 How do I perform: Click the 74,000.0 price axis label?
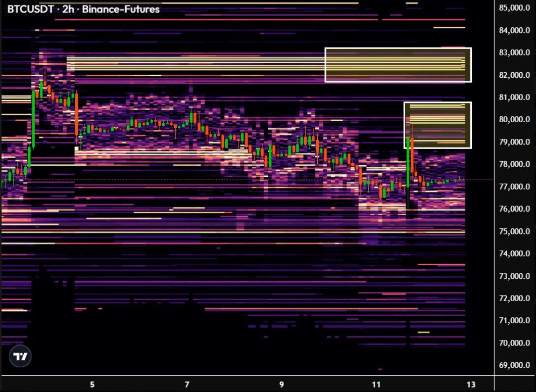click(x=514, y=254)
